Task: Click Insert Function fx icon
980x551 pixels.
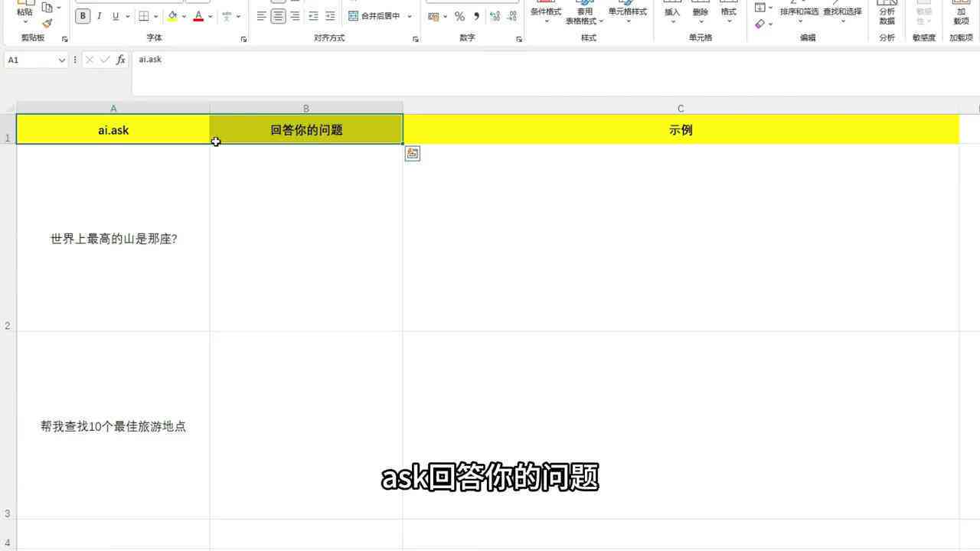Action: pyautogui.click(x=121, y=60)
